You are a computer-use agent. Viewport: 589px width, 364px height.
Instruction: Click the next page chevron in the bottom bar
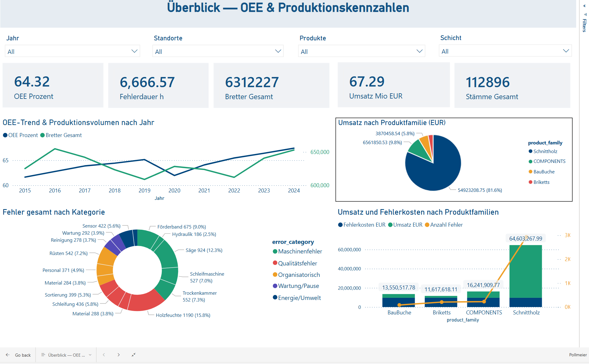pos(119,355)
